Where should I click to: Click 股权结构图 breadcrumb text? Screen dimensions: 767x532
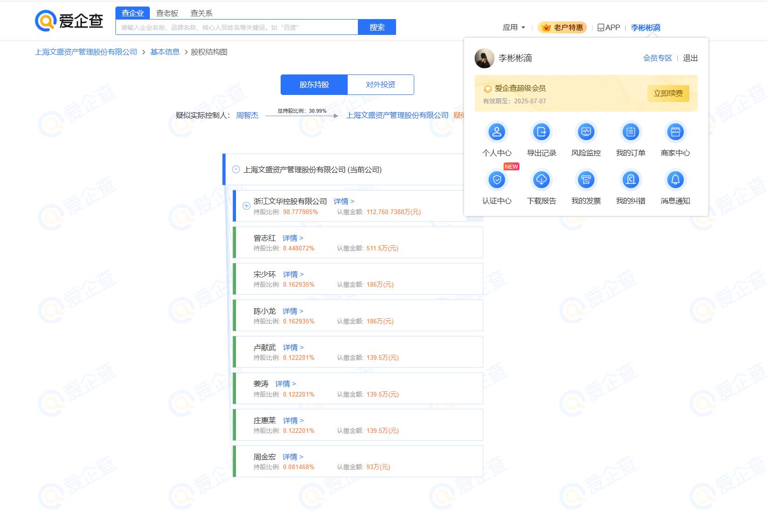(209, 52)
